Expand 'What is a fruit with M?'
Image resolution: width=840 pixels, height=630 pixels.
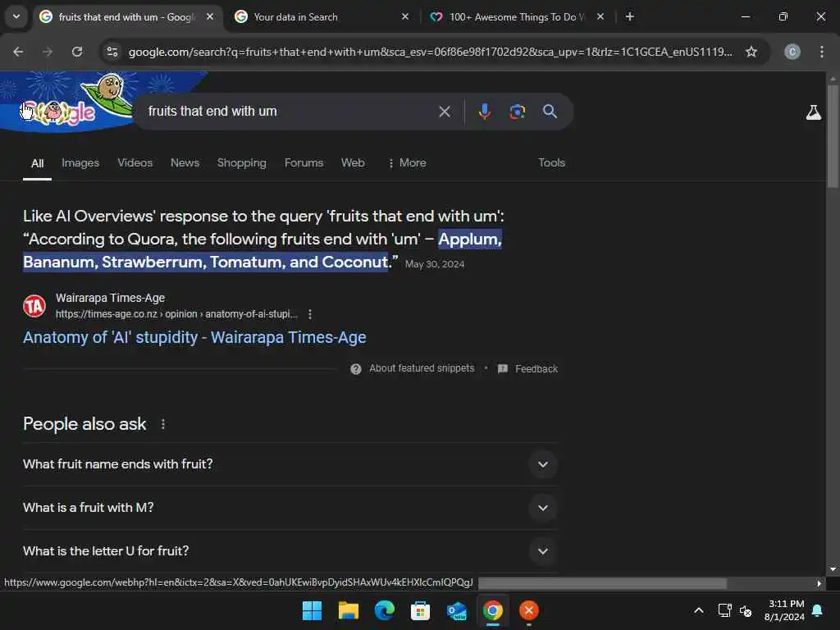[x=290, y=508]
